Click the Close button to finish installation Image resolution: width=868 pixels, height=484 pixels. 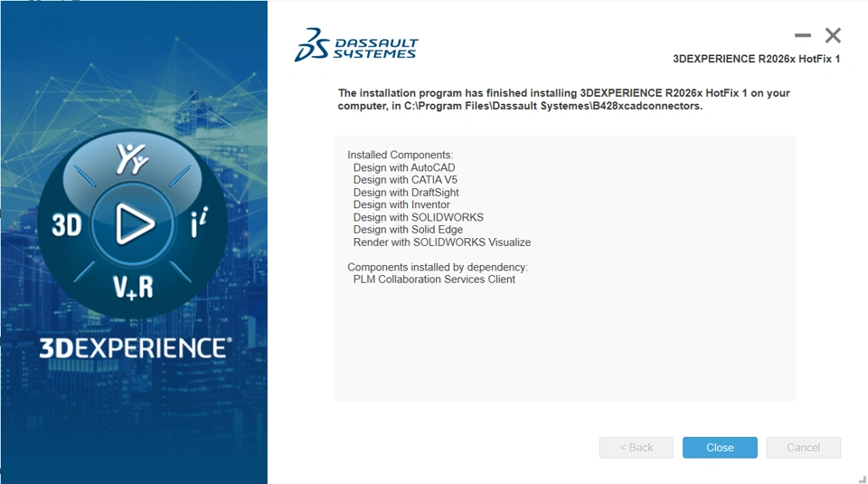(720, 448)
